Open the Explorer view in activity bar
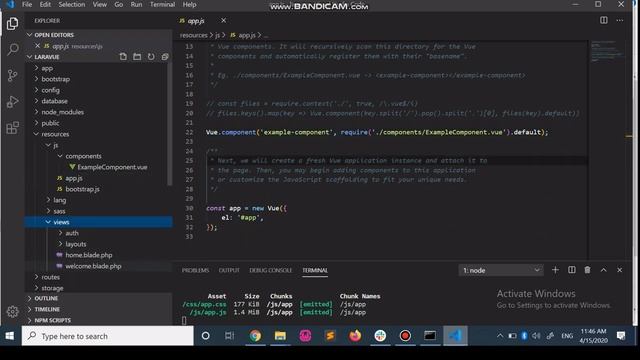The width and height of the screenshot is (640, 360). click(12, 24)
